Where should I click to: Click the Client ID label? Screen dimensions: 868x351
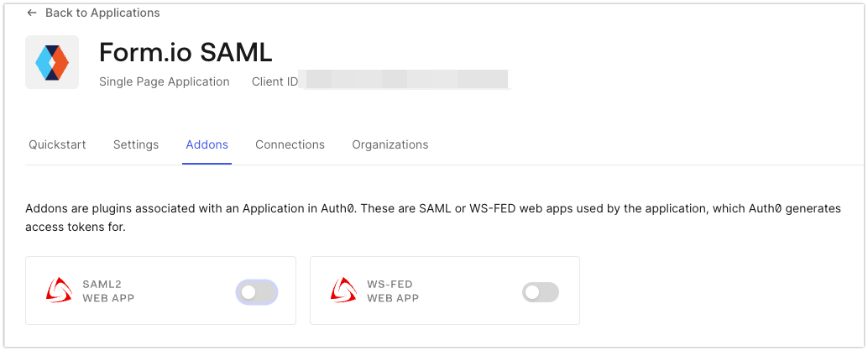tap(275, 81)
